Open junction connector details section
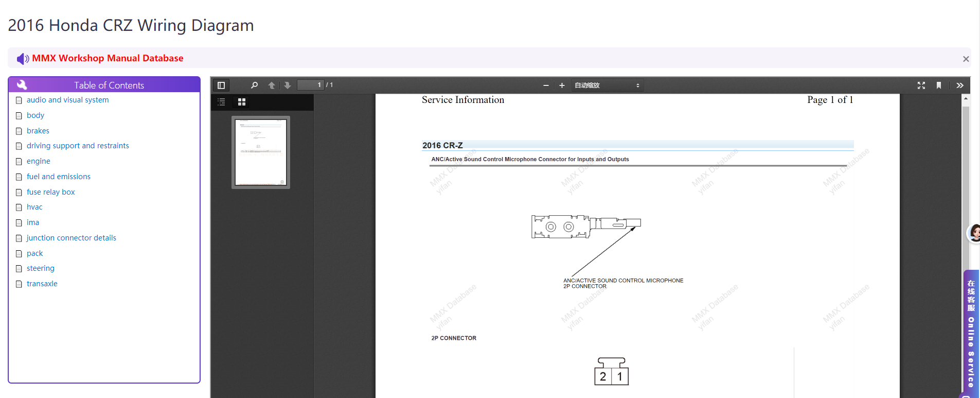The height and width of the screenshot is (398, 980). [72, 238]
